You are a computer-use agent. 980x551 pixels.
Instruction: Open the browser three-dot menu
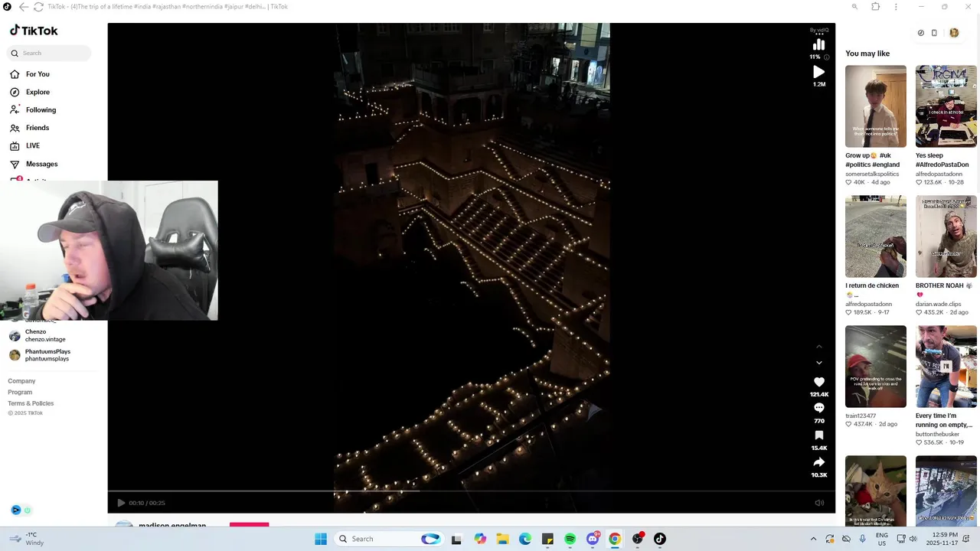897,7
